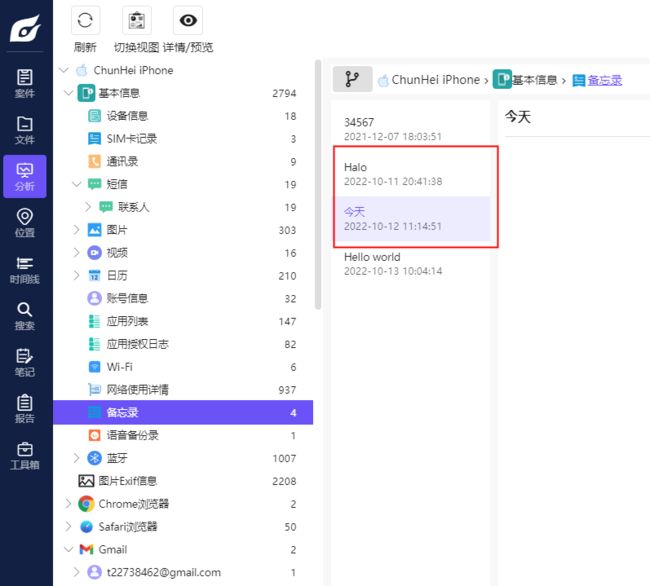
Task: Select 账号信息 account icon in tree
Action: [x=95, y=298]
